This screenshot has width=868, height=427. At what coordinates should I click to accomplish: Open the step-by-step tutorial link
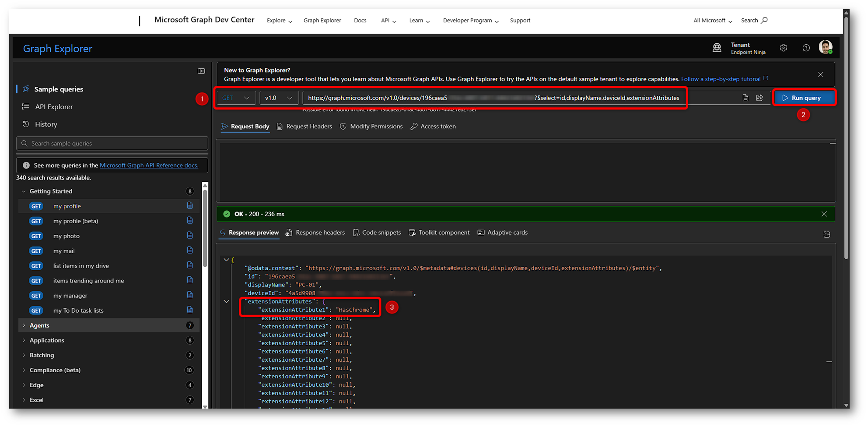coord(721,79)
